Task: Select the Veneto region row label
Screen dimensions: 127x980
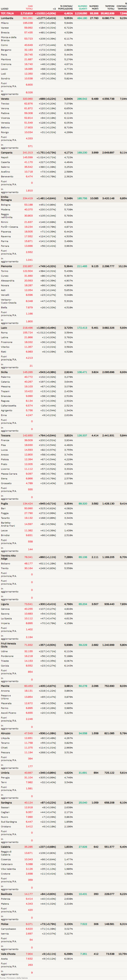Action: [5, 99]
